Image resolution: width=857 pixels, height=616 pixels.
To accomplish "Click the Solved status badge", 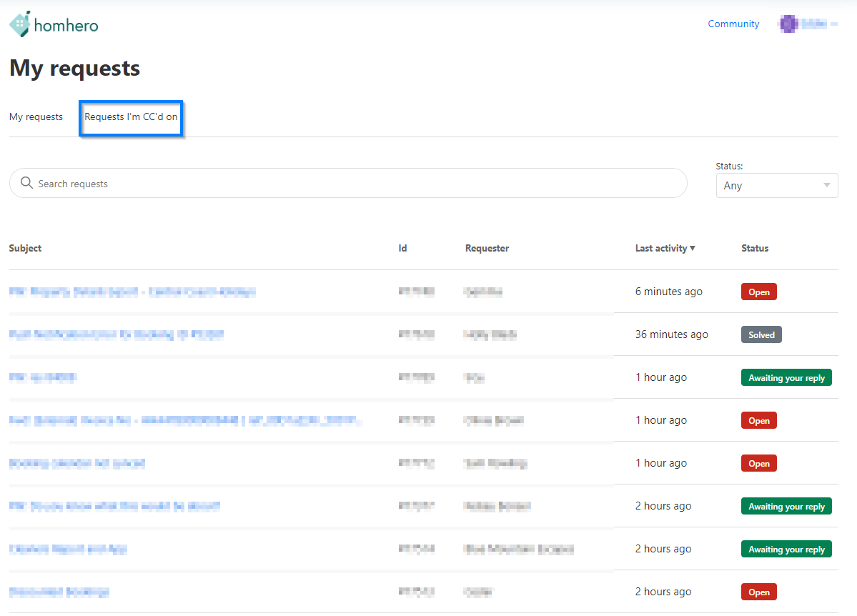I will pos(761,334).
